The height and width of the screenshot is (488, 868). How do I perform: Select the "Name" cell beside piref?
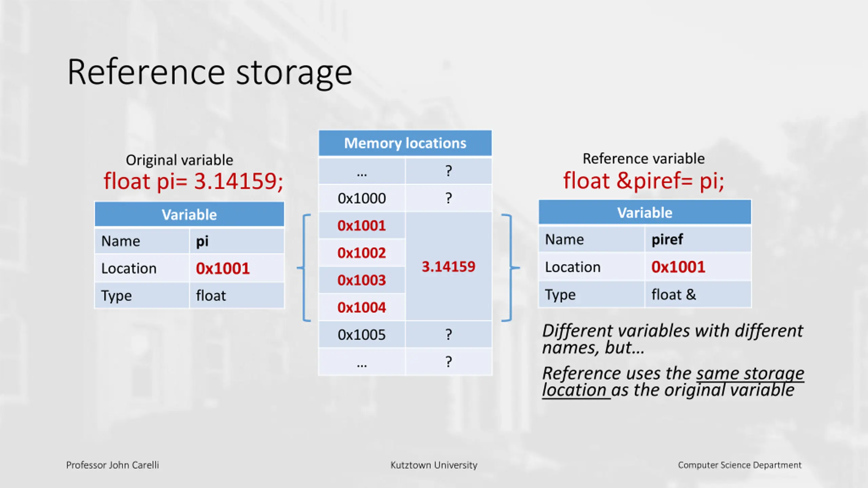tap(592, 239)
